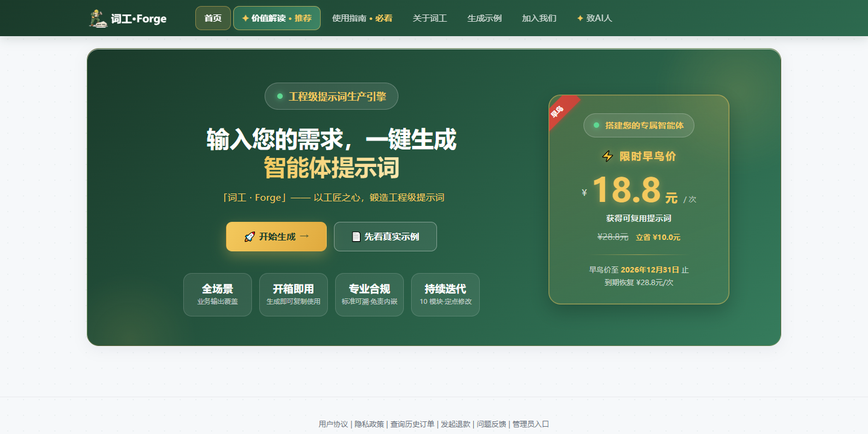Open the 价值解读 · 推荐 nav item
This screenshot has height=434, width=868.
[277, 18]
